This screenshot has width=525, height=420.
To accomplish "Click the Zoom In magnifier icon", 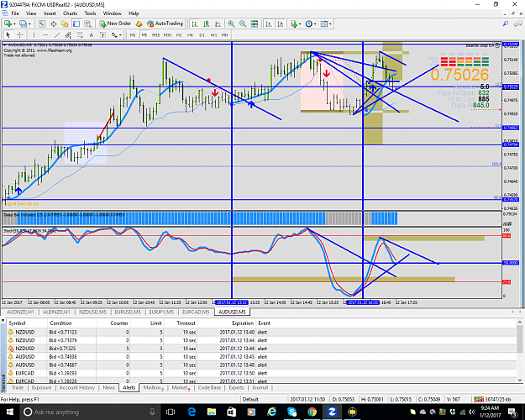I will [231, 24].
